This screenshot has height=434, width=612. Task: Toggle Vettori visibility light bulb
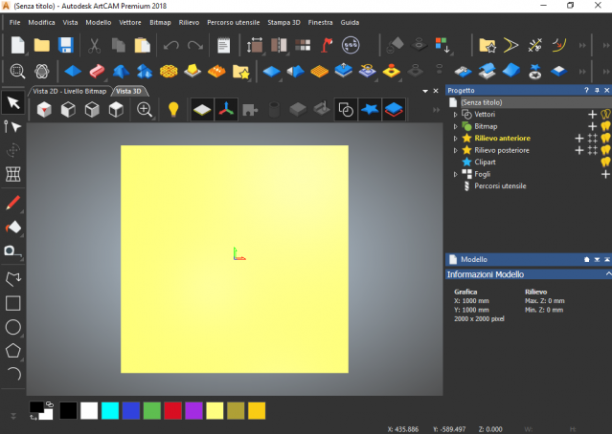(605, 114)
